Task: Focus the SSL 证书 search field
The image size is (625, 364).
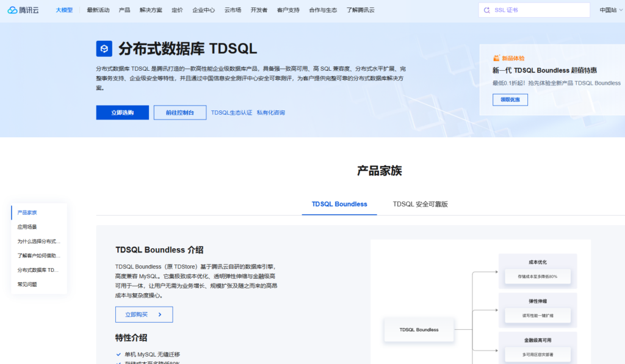Action: point(534,10)
